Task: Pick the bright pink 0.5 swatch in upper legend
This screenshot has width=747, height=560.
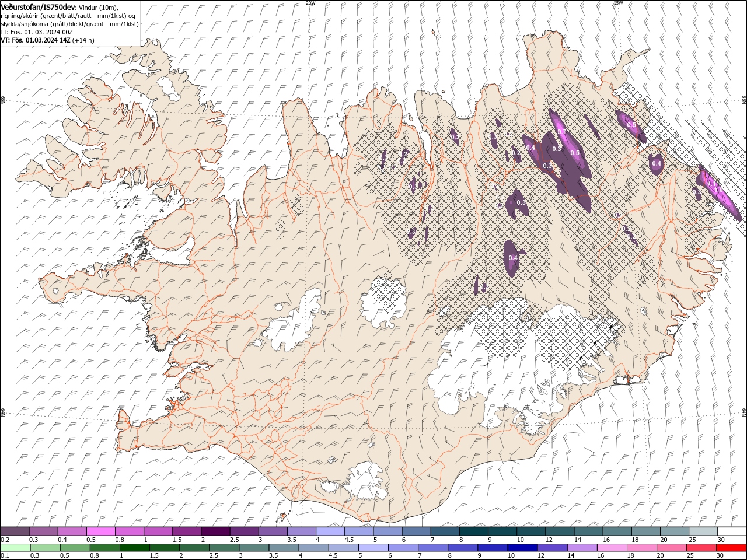Action: pyautogui.click(x=100, y=531)
